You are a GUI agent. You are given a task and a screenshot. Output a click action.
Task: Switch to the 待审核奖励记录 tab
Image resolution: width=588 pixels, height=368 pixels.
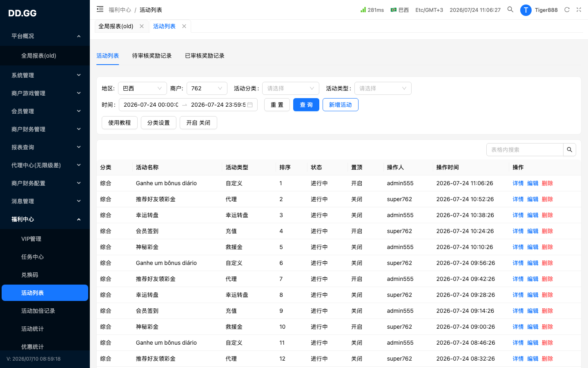[x=152, y=56]
